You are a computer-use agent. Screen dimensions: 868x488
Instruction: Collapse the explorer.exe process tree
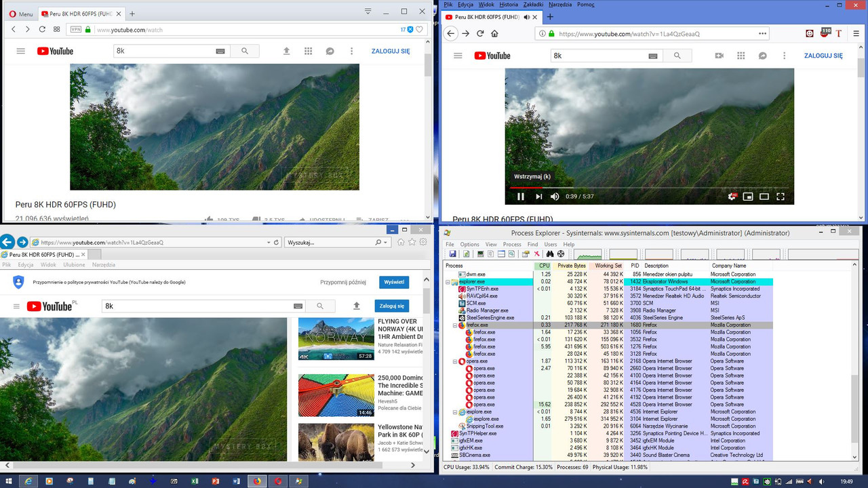pos(448,281)
